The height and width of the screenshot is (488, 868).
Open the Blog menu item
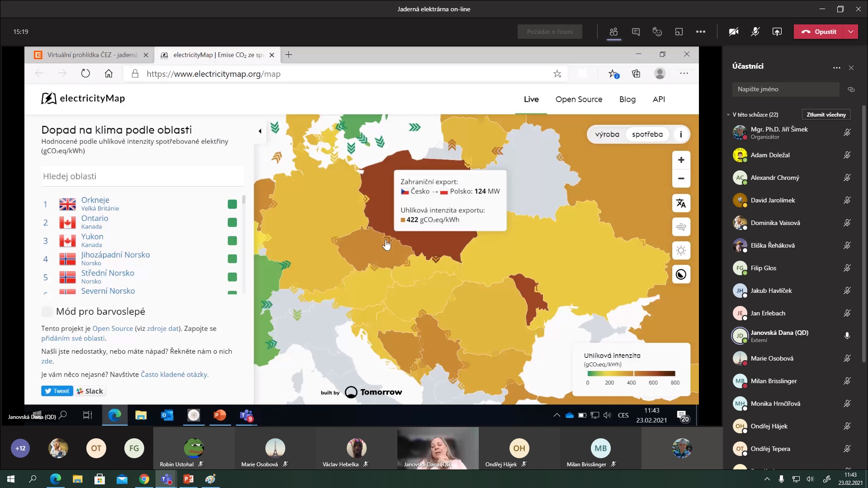(627, 99)
